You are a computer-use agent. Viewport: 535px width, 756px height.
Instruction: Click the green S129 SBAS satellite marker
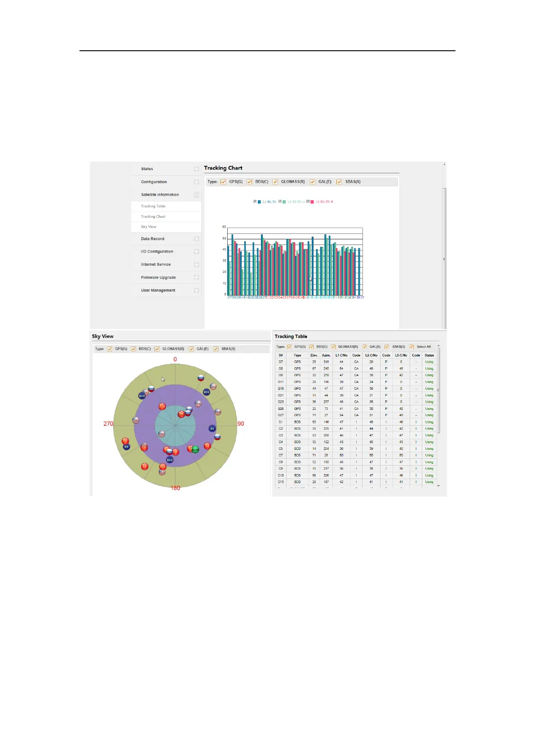[x=195, y=449]
